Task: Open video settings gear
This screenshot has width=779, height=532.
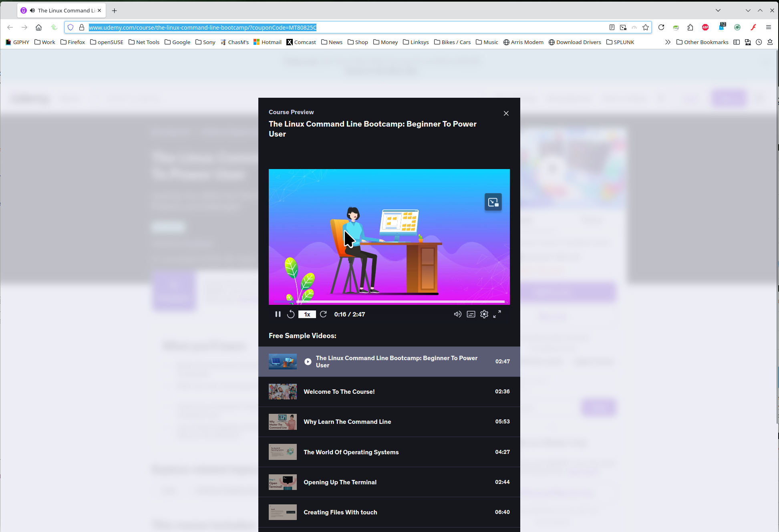Action: [484, 314]
